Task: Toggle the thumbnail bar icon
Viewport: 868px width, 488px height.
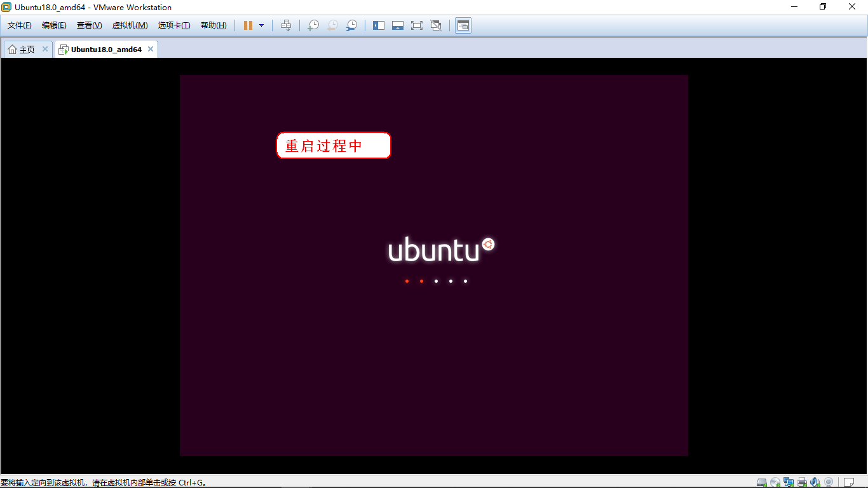Action: (x=398, y=25)
